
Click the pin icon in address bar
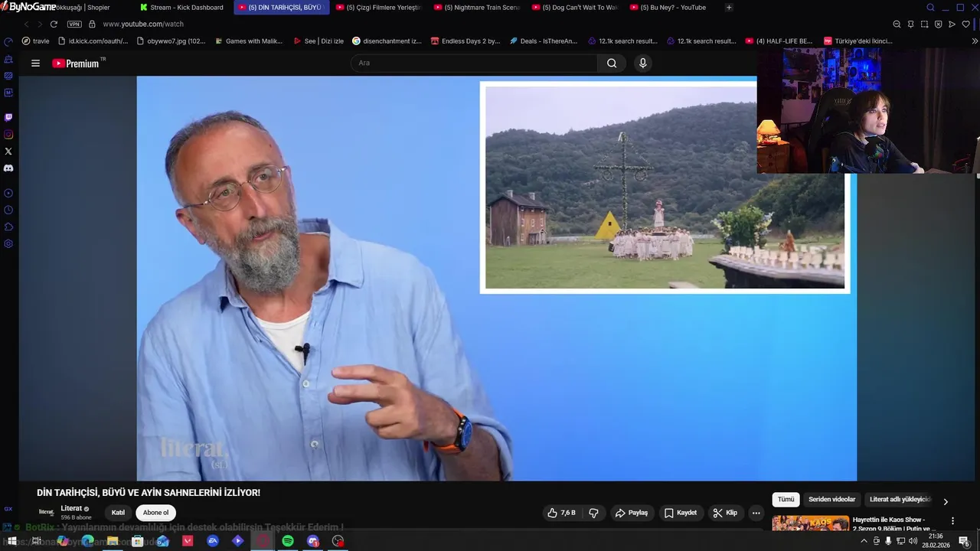pos(910,24)
